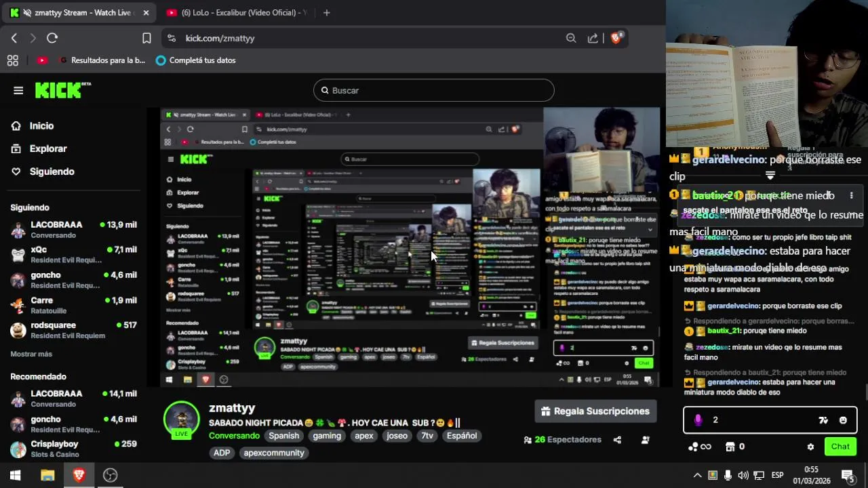Open the 7TV emote icon in chat
Viewport: 868px width, 488px height.
tap(823, 420)
